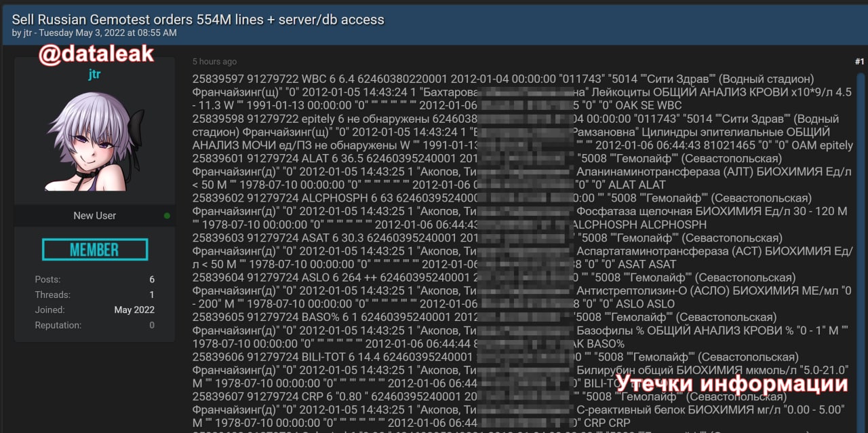Click the 'Утечки информации' watermark
Image resolution: width=868 pixels, height=433 pixels.
point(732,383)
